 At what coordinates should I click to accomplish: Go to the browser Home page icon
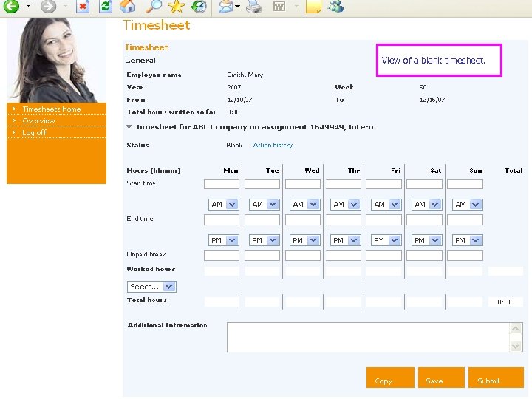pyautogui.click(x=128, y=7)
